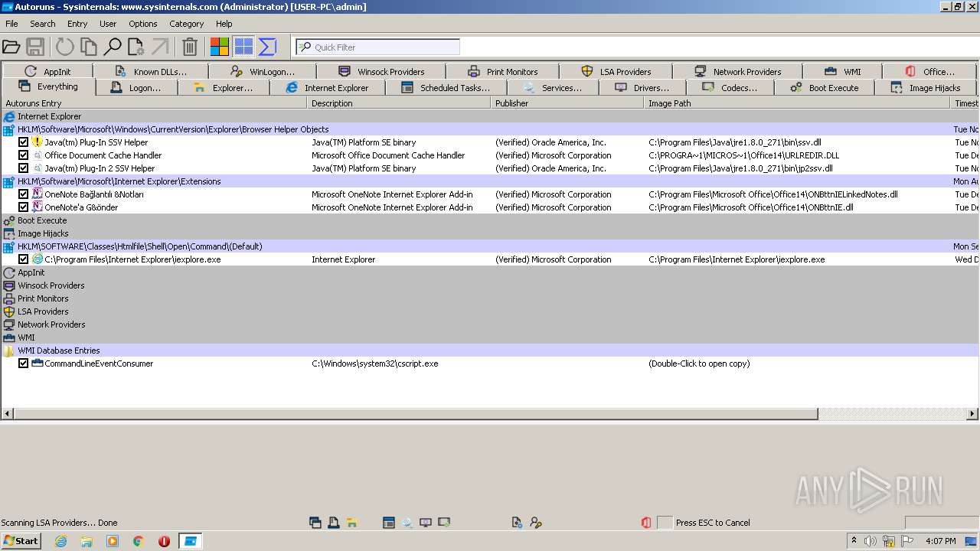Screen dimensions: 980x551
Task: Click the WinLogon key icon in status bar
Action: (536, 523)
